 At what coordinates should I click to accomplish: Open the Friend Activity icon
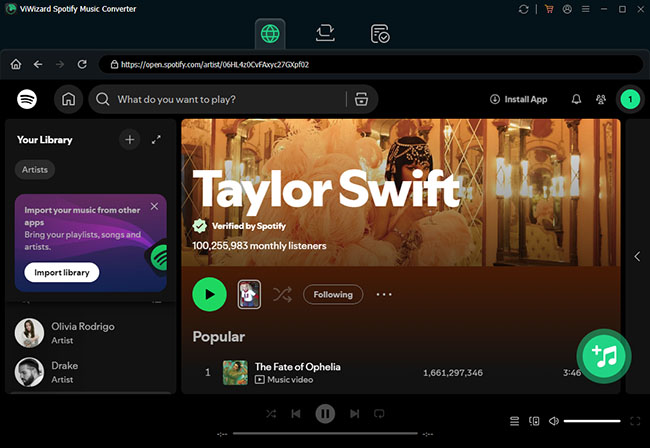click(601, 99)
